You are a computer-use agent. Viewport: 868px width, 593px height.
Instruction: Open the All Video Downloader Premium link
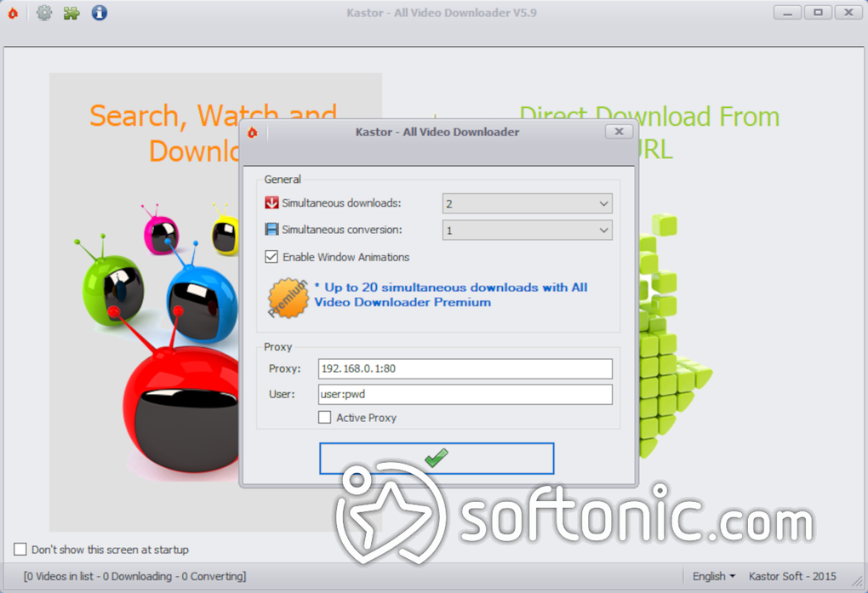451,294
